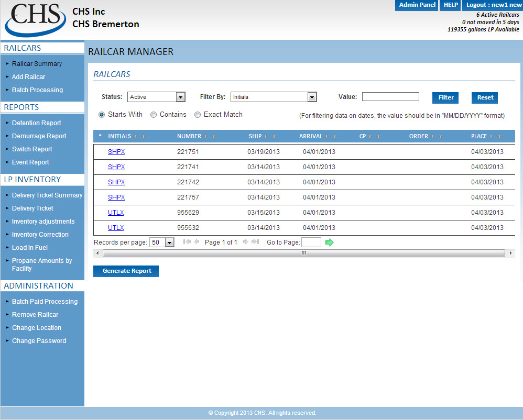
Task: Sort ORDER column ascending arrow icon
Action: (x=441, y=136)
